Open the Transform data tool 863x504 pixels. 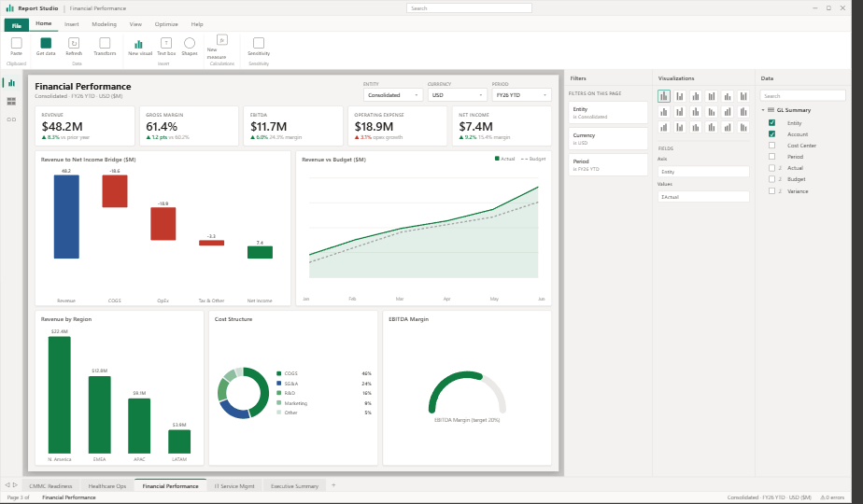(x=105, y=43)
